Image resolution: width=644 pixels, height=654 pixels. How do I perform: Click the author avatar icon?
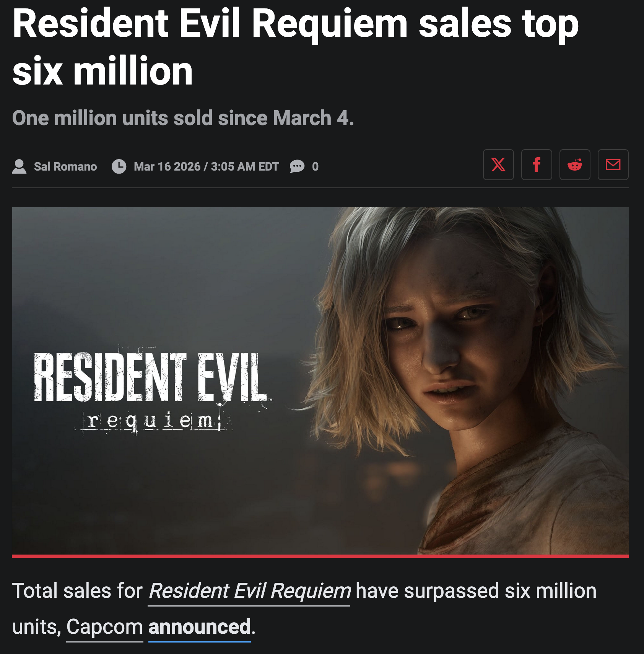[19, 166]
